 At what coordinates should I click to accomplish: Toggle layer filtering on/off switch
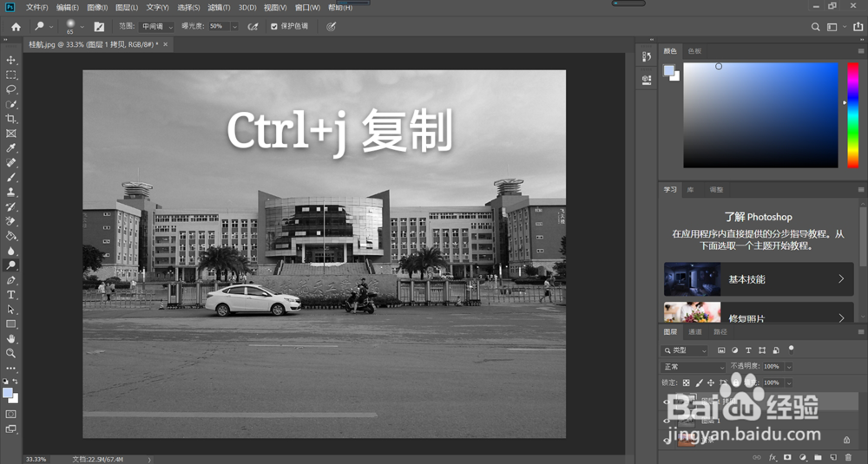click(x=791, y=350)
